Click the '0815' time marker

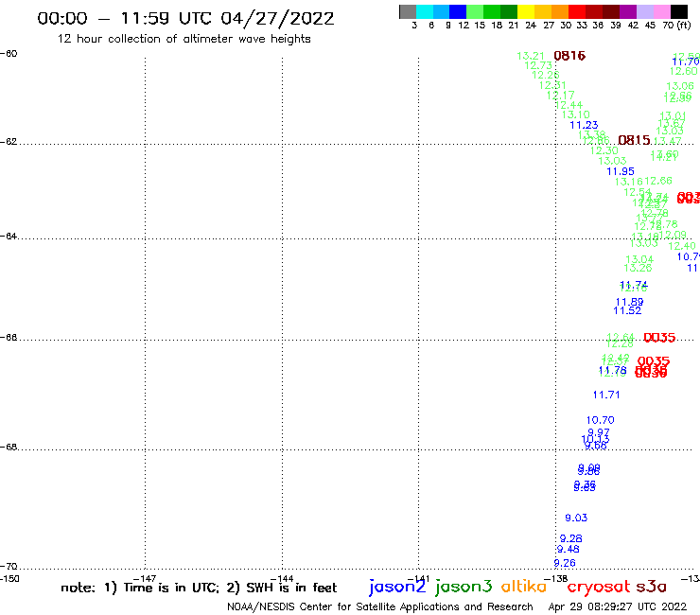click(x=634, y=140)
